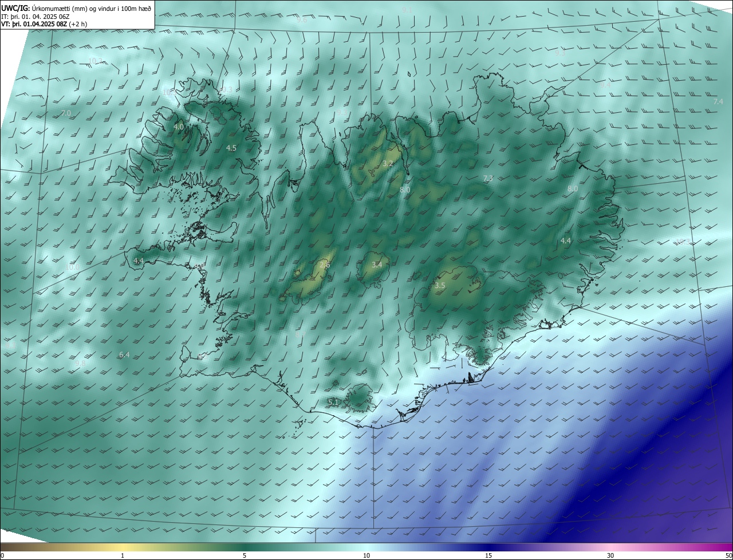Click the '10' tick label on the color scale

(x=366, y=555)
